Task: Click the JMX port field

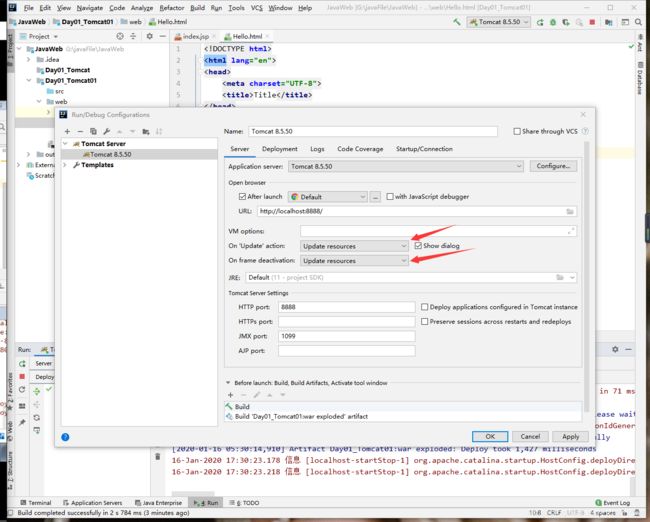Action: (347, 336)
